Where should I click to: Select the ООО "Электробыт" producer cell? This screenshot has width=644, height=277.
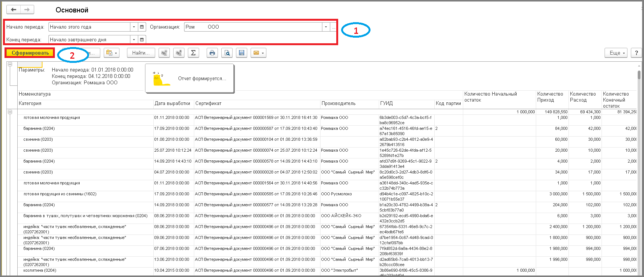click(x=349, y=272)
